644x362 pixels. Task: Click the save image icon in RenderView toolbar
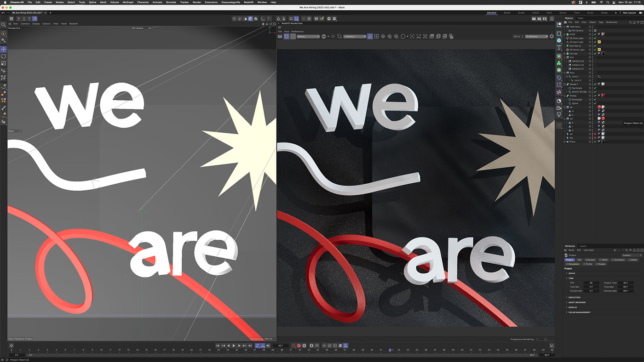click(x=431, y=36)
